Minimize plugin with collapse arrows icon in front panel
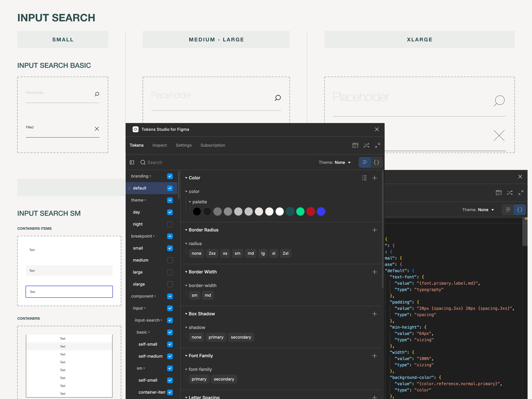This screenshot has height=399, width=532. 377,145
